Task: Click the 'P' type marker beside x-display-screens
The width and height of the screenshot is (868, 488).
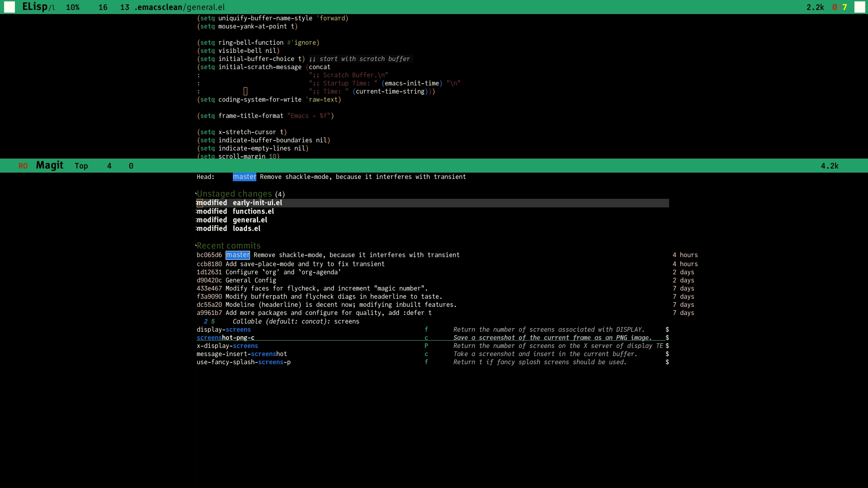Action: 426,346
